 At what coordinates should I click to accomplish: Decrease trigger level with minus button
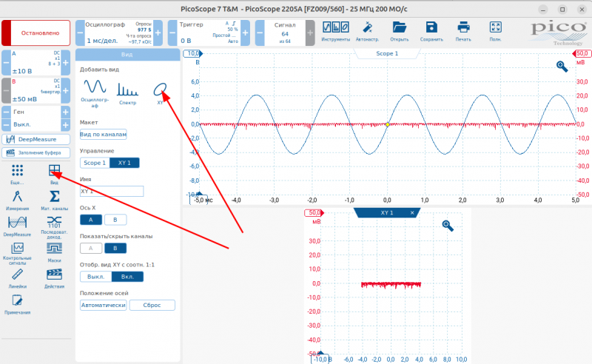coord(172,33)
